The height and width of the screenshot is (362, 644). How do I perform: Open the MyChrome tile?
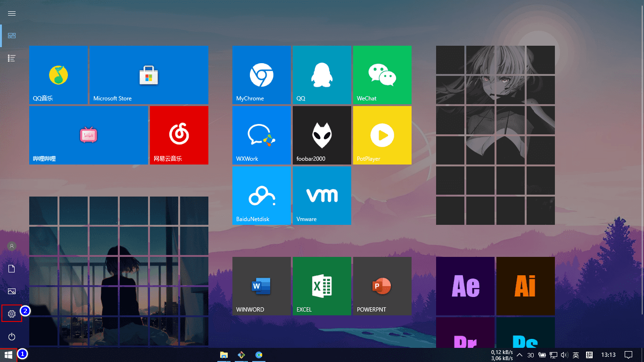[262, 75]
